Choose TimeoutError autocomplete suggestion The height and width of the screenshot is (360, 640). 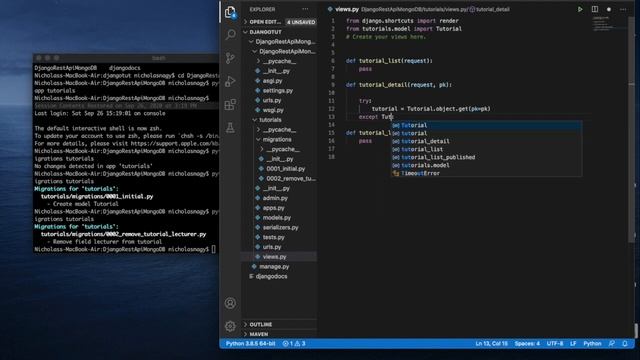click(x=486, y=173)
